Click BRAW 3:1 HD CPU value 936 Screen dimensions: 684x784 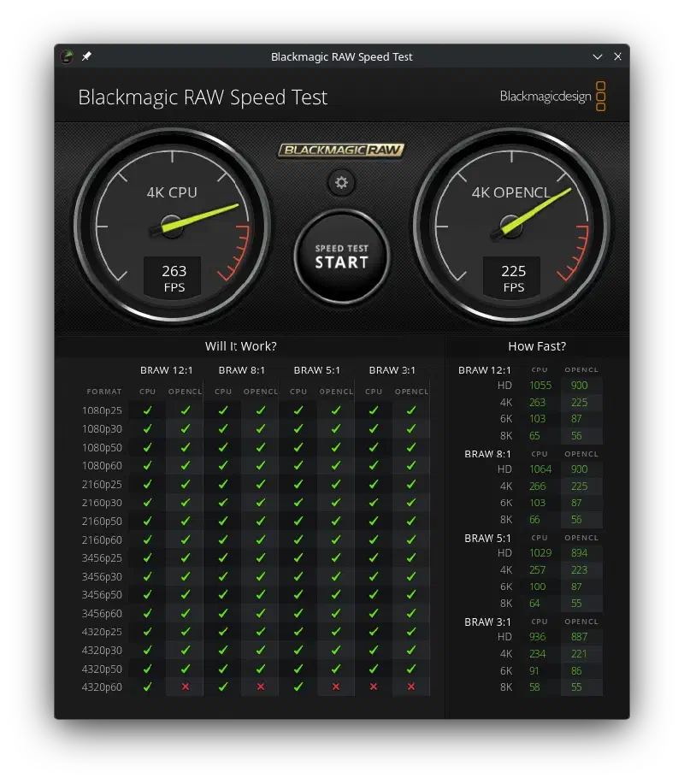click(538, 636)
